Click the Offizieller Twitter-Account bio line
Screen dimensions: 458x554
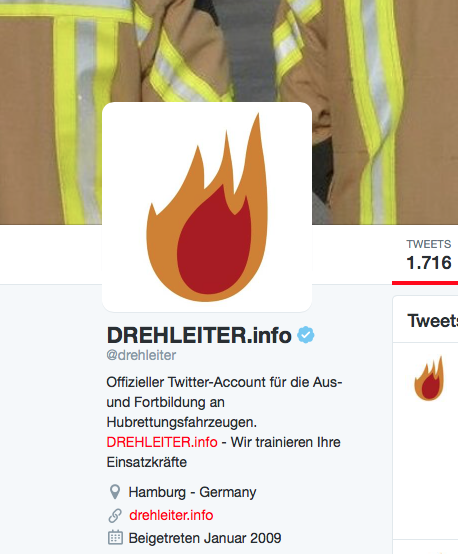(x=224, y=382)
